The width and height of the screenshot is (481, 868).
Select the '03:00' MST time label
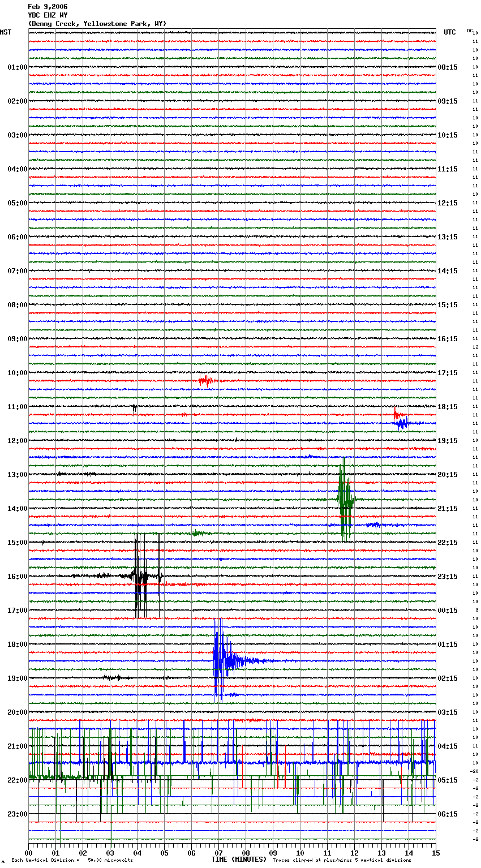(18, 135)
